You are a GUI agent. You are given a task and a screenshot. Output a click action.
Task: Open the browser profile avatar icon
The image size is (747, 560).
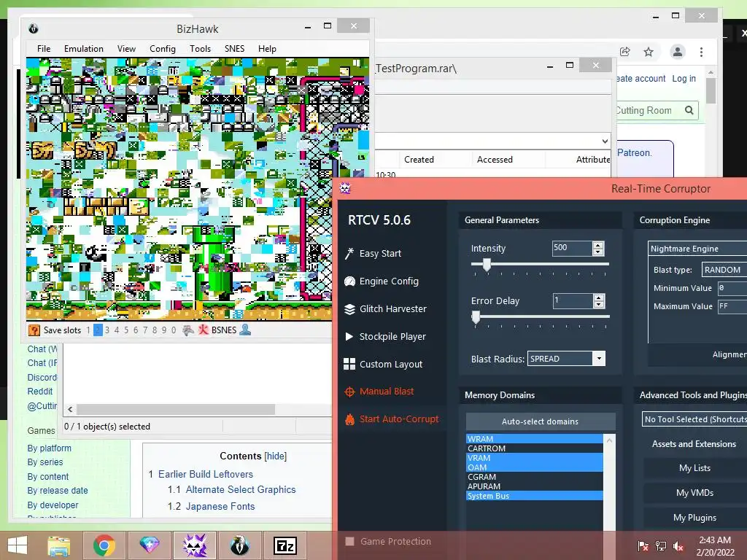(x=678, y=52)
